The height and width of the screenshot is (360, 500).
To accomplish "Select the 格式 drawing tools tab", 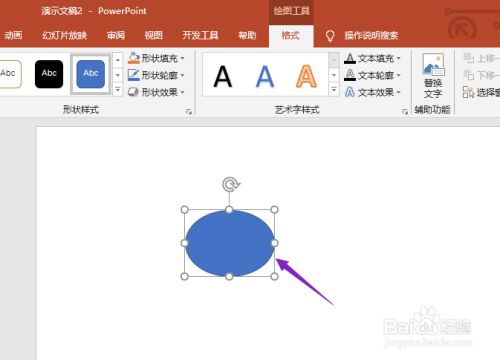I will (x=291, y=35).
